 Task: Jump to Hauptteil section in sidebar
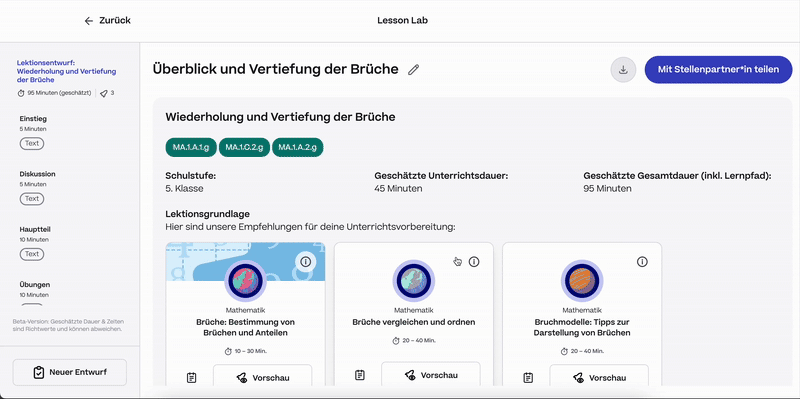(35, 230)
